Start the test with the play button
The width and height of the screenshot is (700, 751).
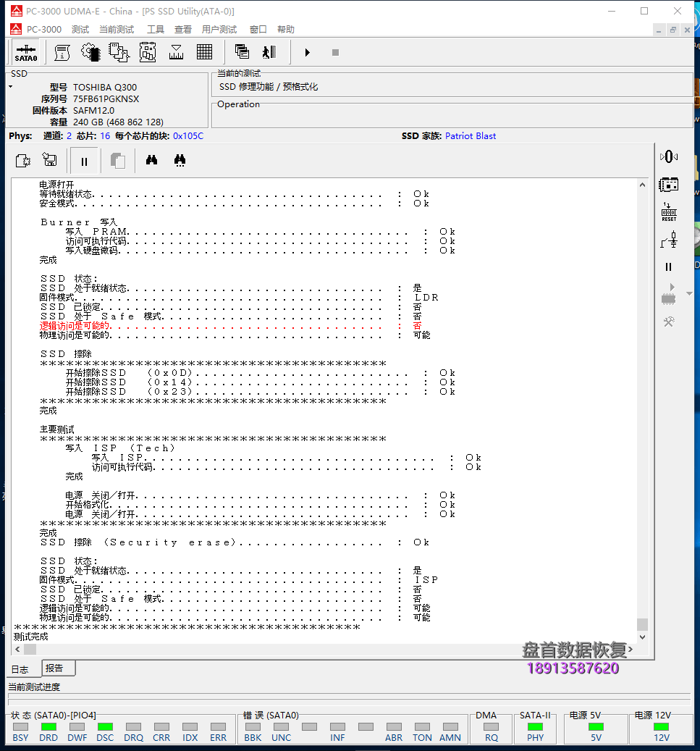click(x=308, y=52)
